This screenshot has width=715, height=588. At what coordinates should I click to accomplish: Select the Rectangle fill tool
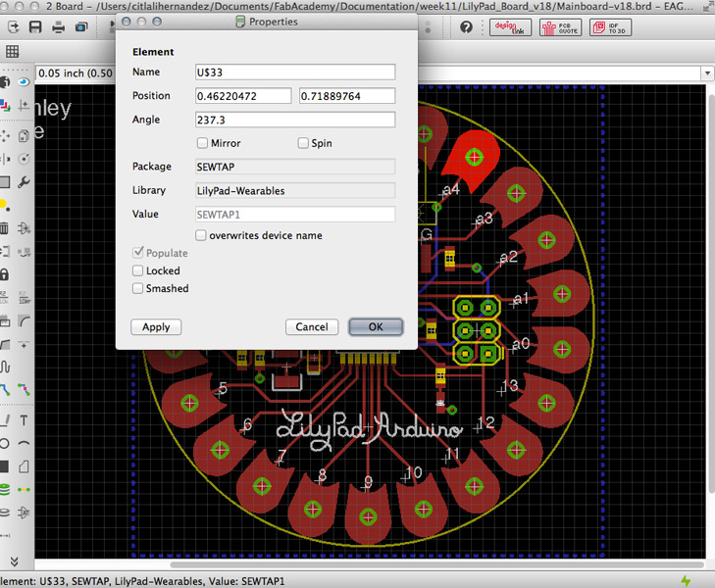coord(4,466)
